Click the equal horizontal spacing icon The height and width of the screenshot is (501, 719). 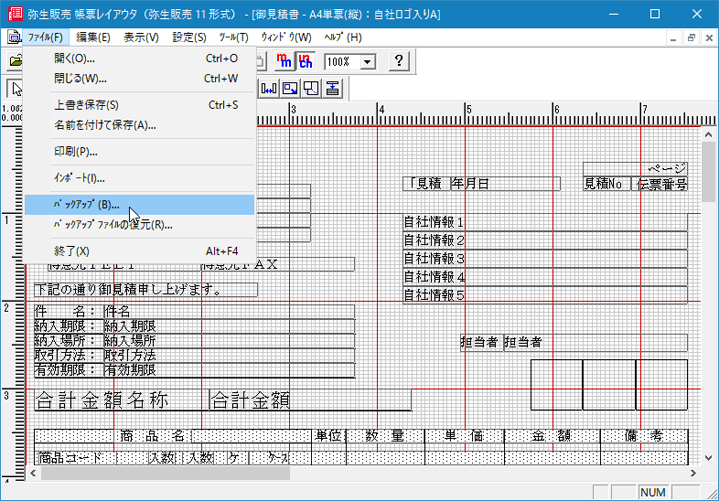click(x=269, y=88)
